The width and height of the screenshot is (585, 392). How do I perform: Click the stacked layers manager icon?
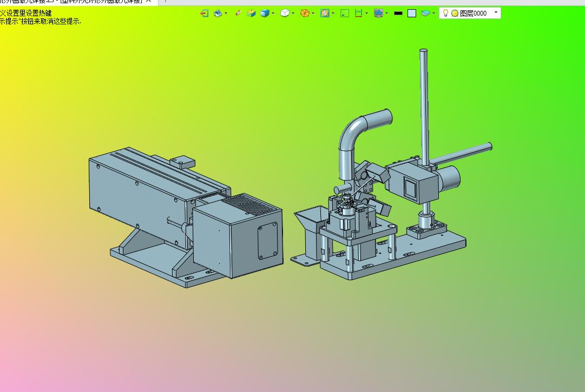click(x=426, y=14)
